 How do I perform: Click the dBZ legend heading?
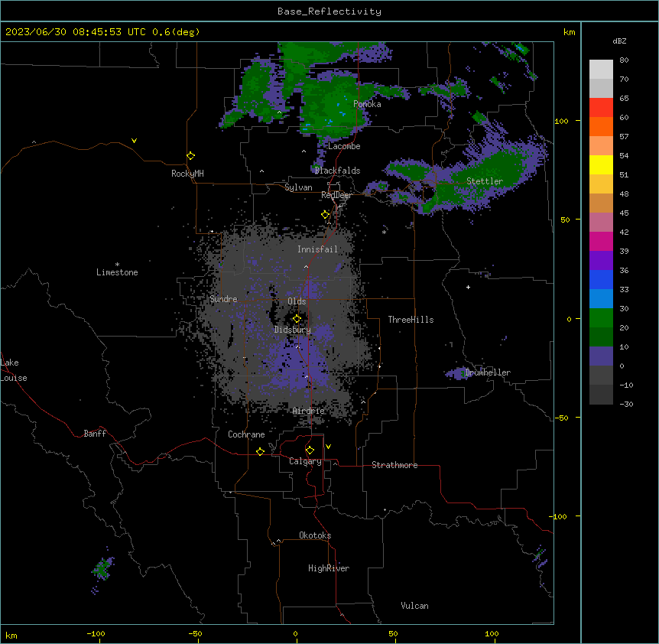pos(619,41)
